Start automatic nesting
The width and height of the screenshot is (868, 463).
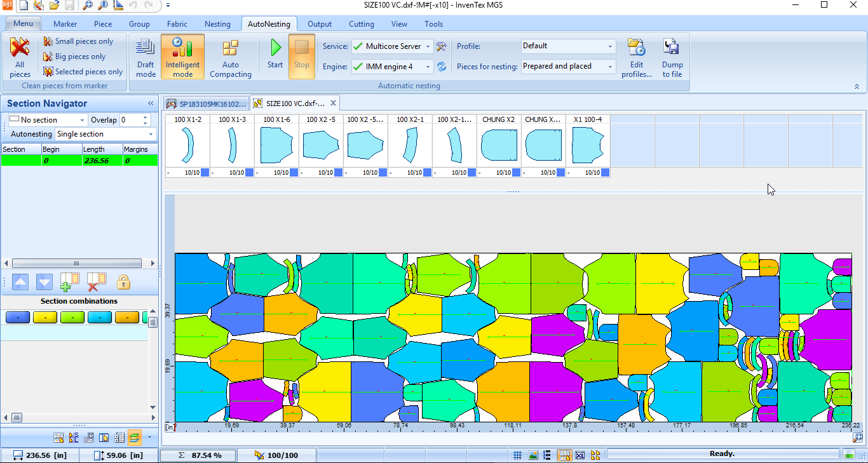point(275,57)
